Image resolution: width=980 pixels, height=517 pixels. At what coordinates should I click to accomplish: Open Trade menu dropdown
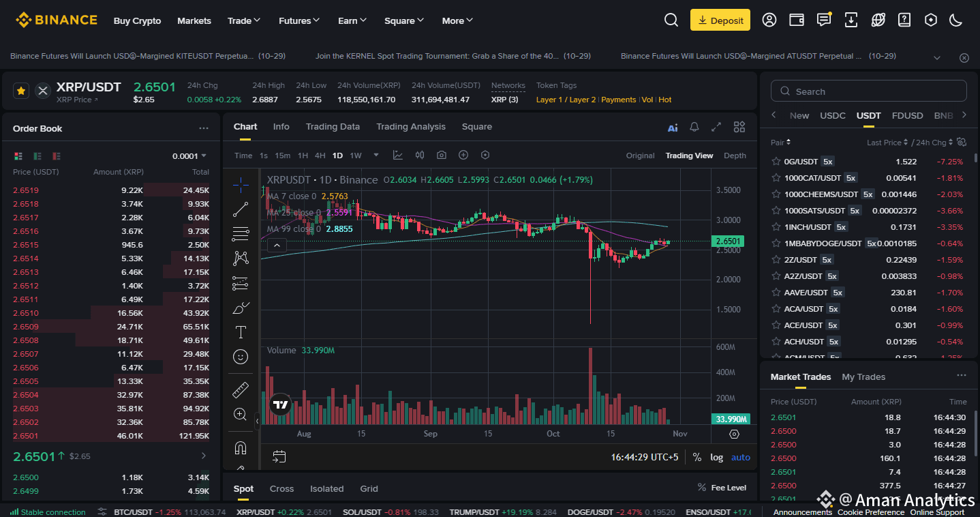[x=244, y=20]
